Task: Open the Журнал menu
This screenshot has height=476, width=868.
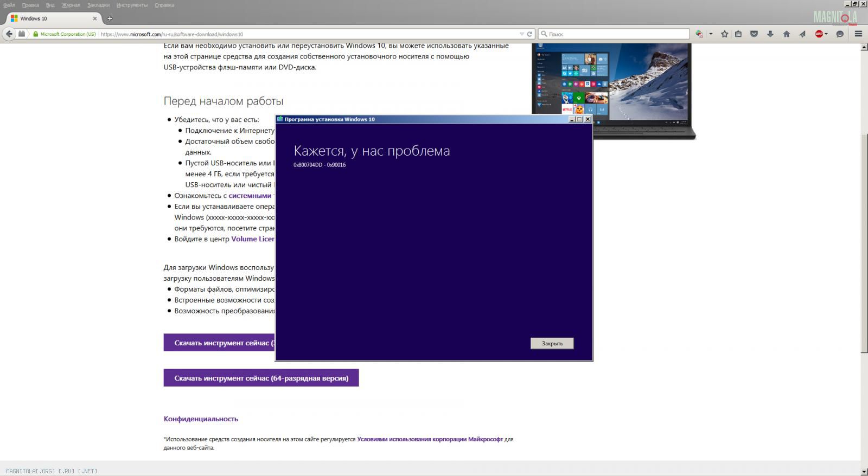Action: coord(71,5)
